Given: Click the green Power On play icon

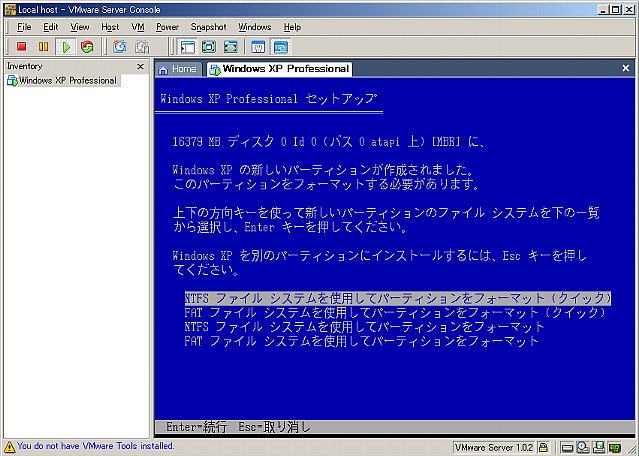Looking at the screenshot, I should 66,47.
